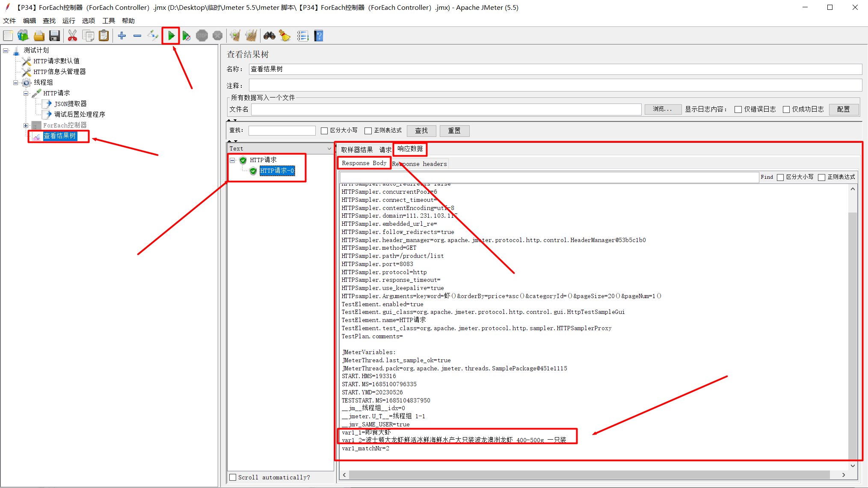The height and width of the screenshot is (488, 868).
Task: Click the blue plus Expand All icon
Action: pyautogui.click(x=122, y=36)
